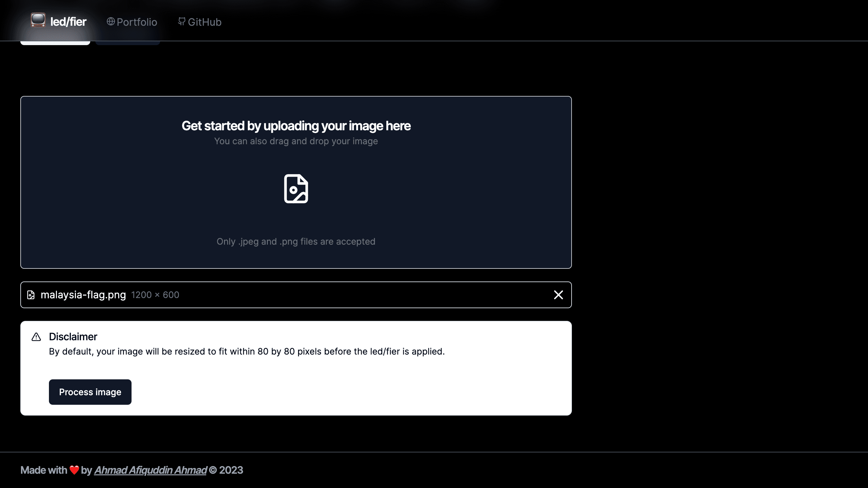868x488 pixels.
Task: Click the white tab below the header
Action: [55, 43]
